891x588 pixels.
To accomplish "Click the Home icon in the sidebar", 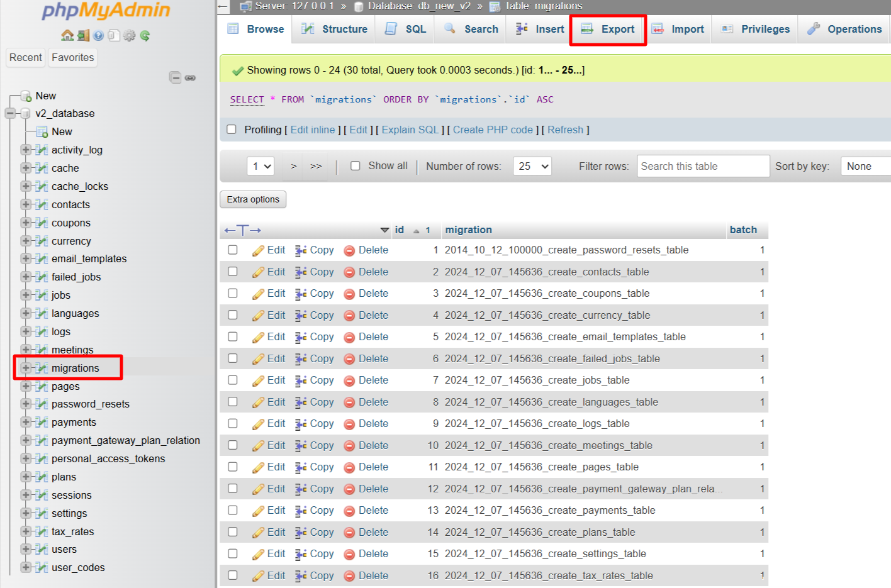I will point(67,35).
